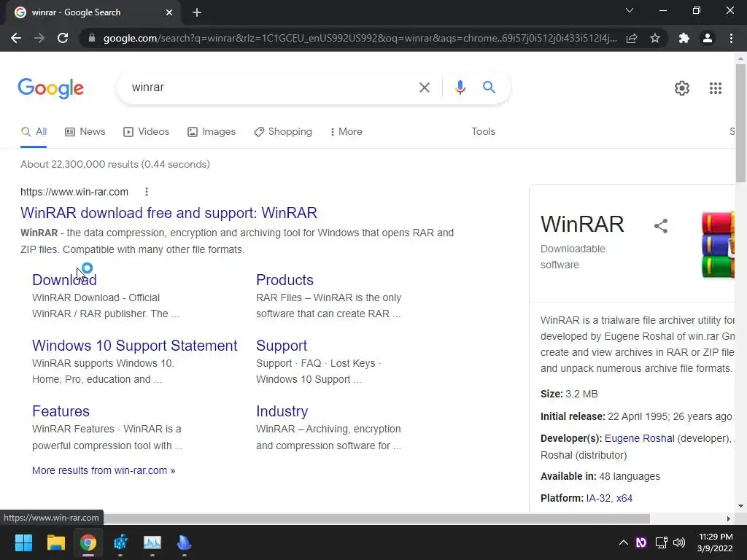Open the blue flame taskbar app

184,542
